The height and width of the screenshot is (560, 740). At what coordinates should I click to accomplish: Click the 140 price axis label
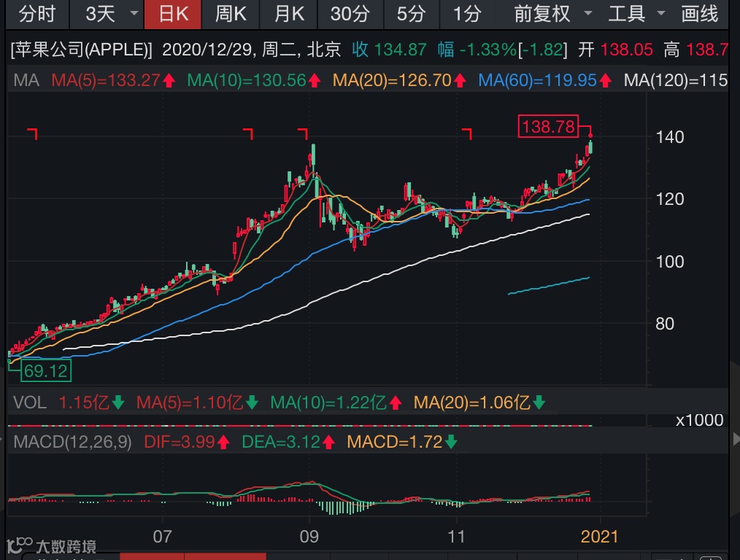670,137
